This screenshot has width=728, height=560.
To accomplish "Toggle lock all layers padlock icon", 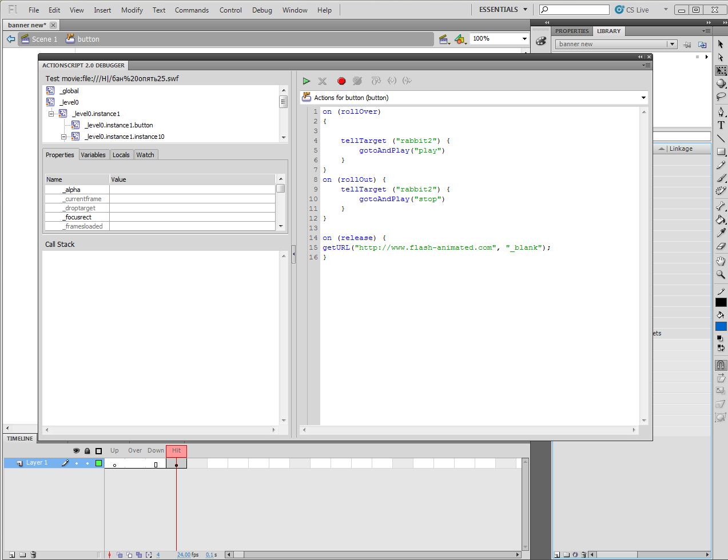I will (x=87, y=451).
